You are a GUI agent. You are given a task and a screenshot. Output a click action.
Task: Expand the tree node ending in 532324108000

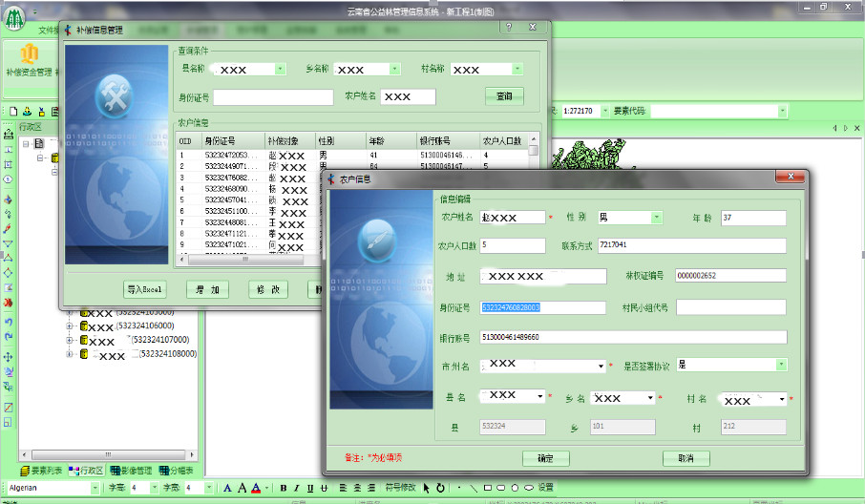69,354
